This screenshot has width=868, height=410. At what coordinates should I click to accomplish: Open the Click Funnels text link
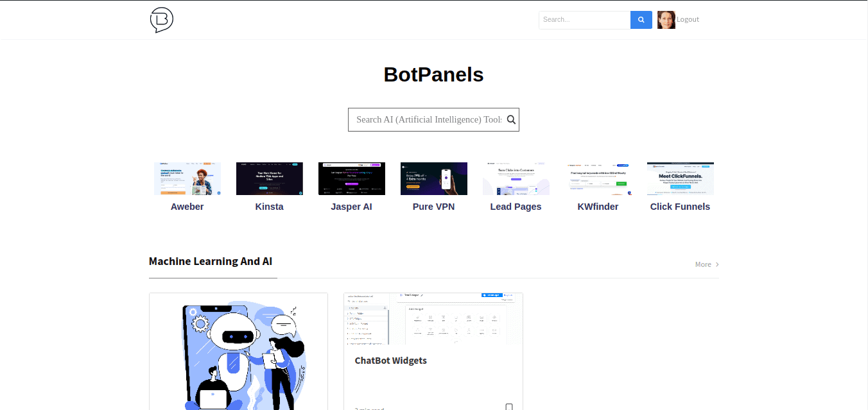click(681, 207)
